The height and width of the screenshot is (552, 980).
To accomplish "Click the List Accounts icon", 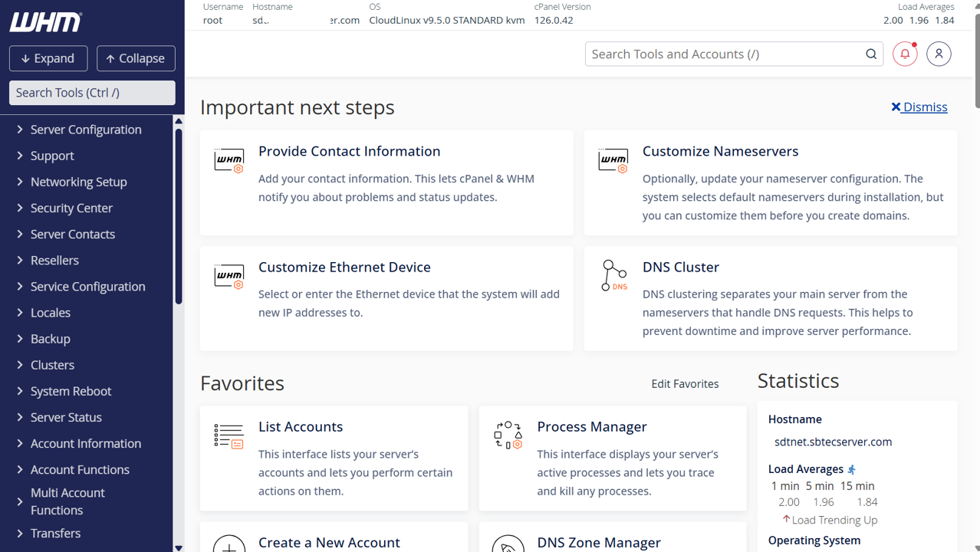I will click(229, 436).
